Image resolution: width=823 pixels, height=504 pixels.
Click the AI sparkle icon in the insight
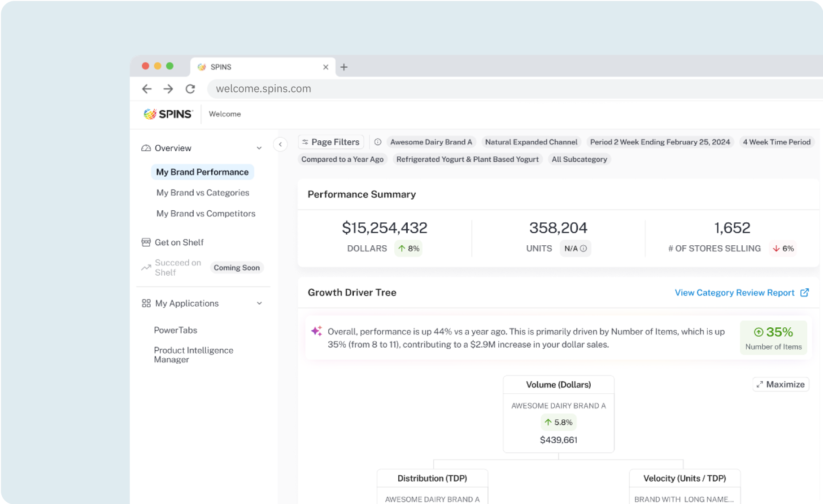[x=317, y=331]
